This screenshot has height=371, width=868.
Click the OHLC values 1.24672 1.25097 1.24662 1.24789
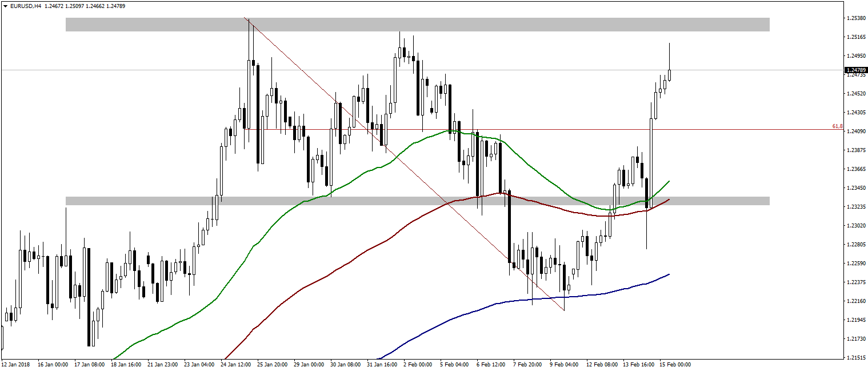(x=85, y=6)
